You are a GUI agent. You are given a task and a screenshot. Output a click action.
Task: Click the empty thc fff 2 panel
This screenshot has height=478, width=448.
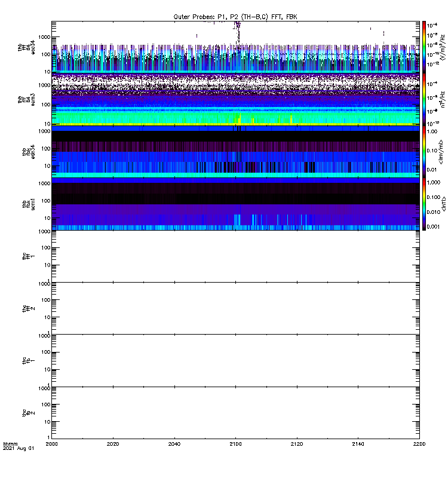tap(235, 308)
